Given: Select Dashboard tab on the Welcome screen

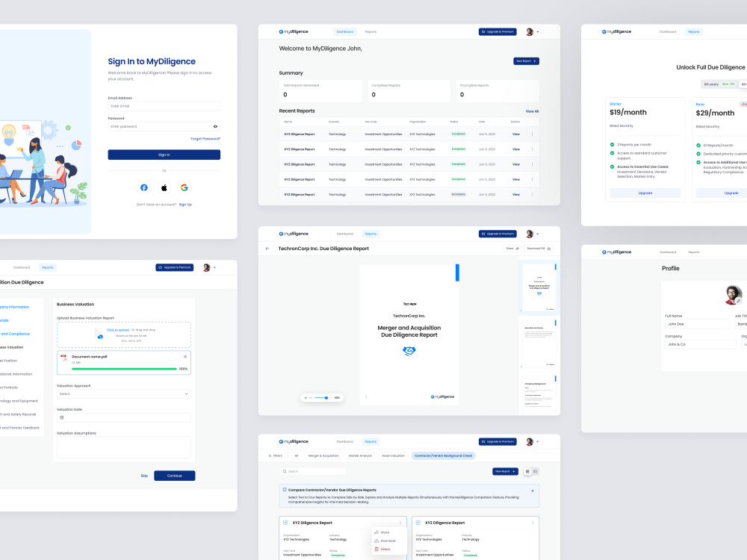Looking at the screenshot, I should click(345, 32).
